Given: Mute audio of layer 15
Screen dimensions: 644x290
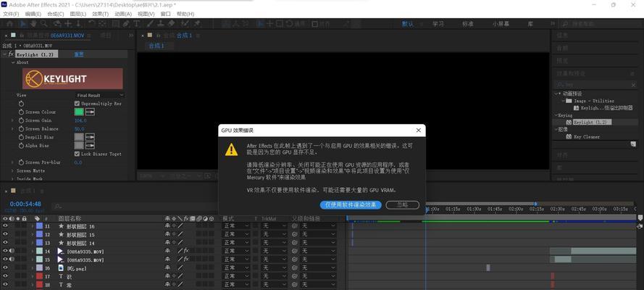Looking at the screenshot, I should 12,260.
